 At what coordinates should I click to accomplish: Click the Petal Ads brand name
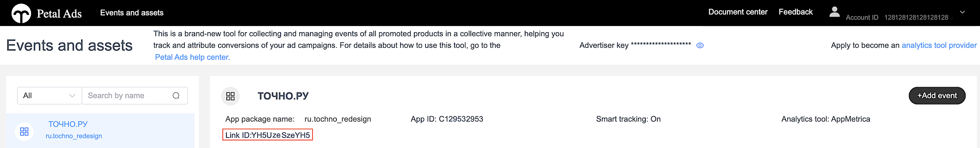pyautogui.click(x=59, y=14)
